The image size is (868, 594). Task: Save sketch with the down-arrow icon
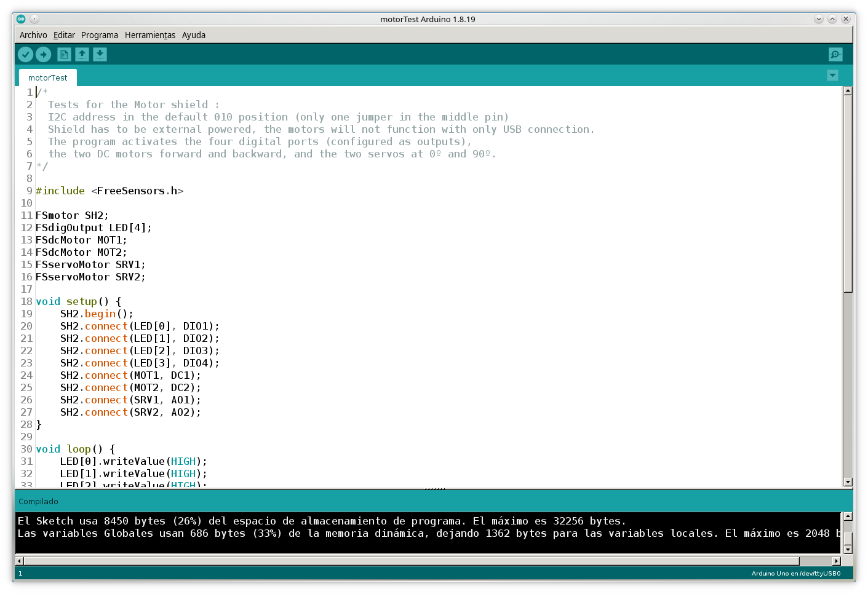[x=100, y=55]
